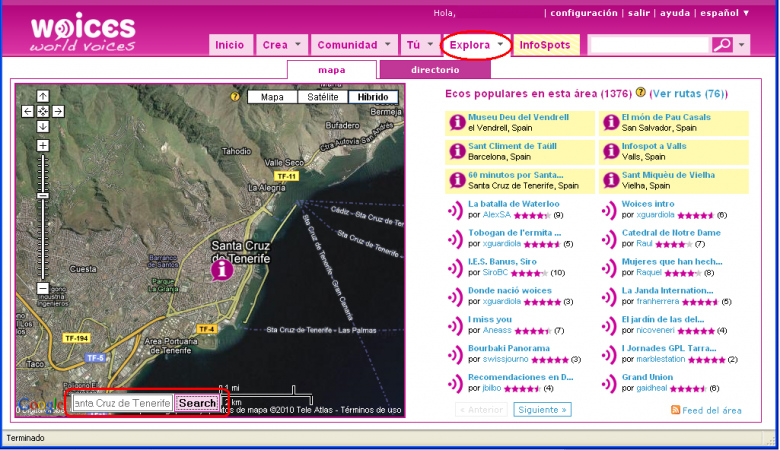780x450 pixels.
Task: Click the Anterior pagination button
Action: coord(481,410)
